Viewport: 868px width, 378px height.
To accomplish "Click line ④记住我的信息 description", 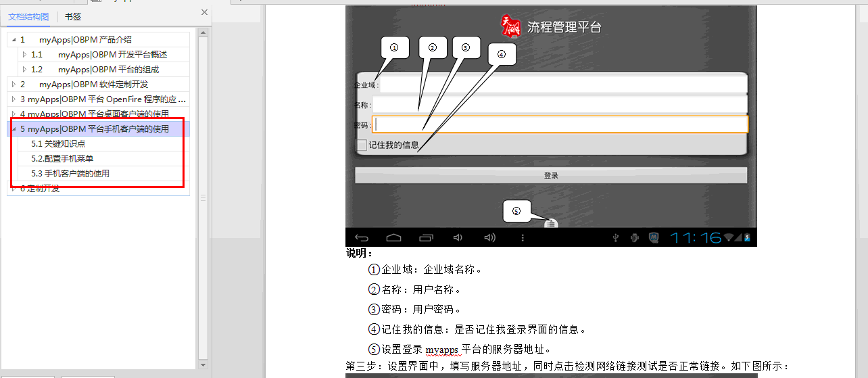I will [477, 329].
